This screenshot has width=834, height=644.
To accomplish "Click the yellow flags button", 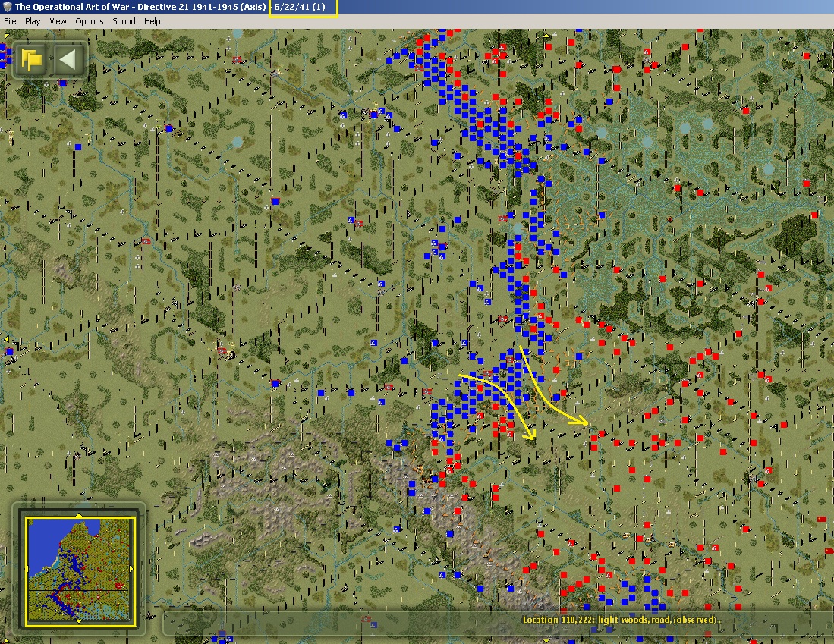I will coord(31,59).
